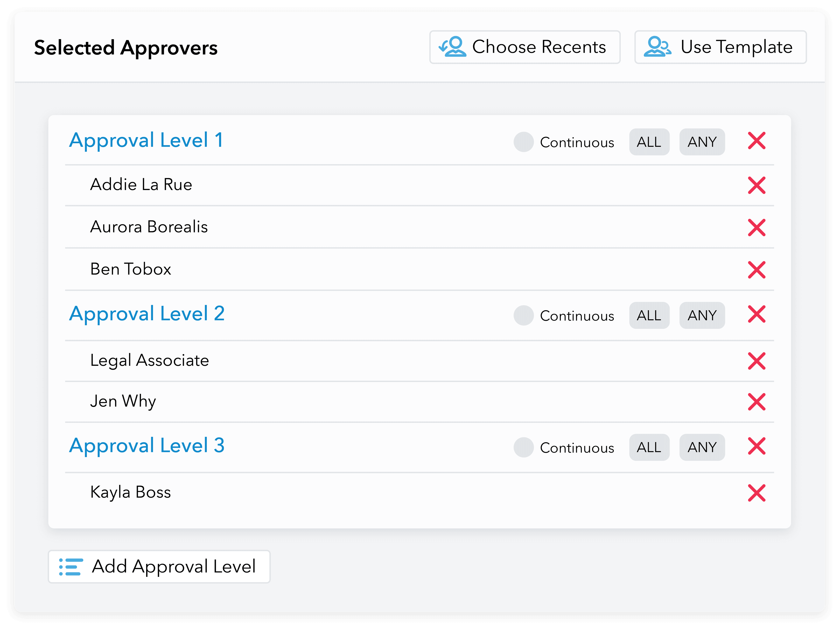840x630 pixels.
Task: Click the Add Approval Level button
Action: point(159,567)
